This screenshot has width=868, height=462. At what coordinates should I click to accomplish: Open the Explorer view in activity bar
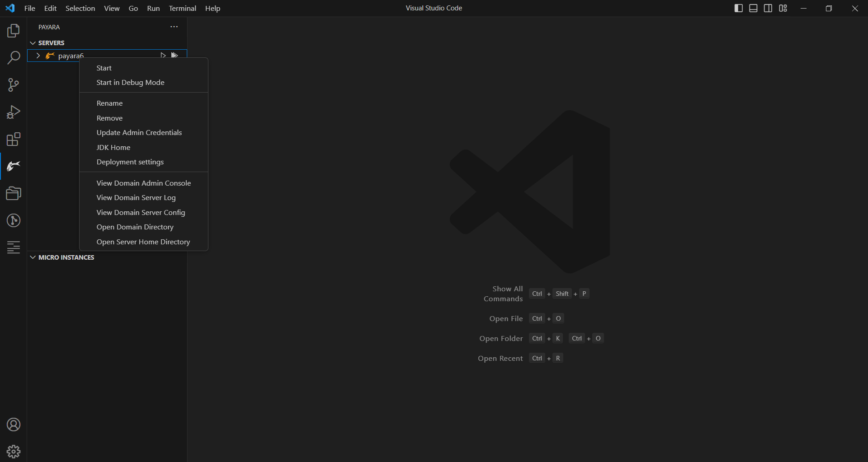tap(14, 31)
